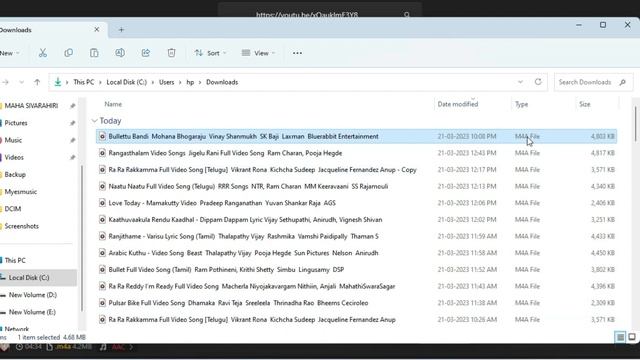Click the Refresh icon beside address bar

pos(538,82)
